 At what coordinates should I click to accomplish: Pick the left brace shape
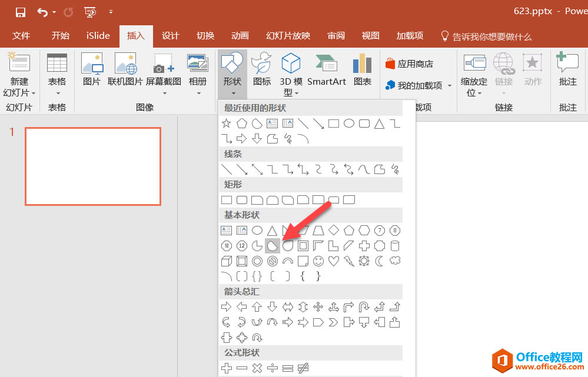303,276
